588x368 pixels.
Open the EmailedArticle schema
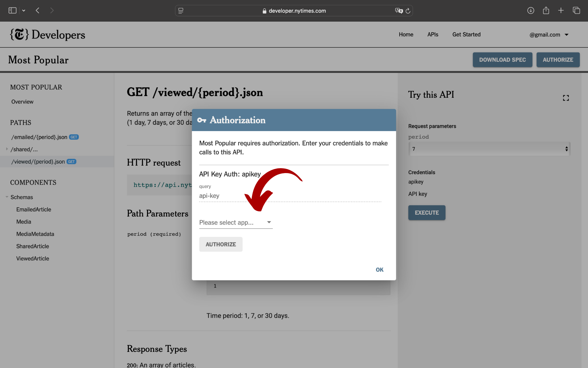tap(34, 210)
